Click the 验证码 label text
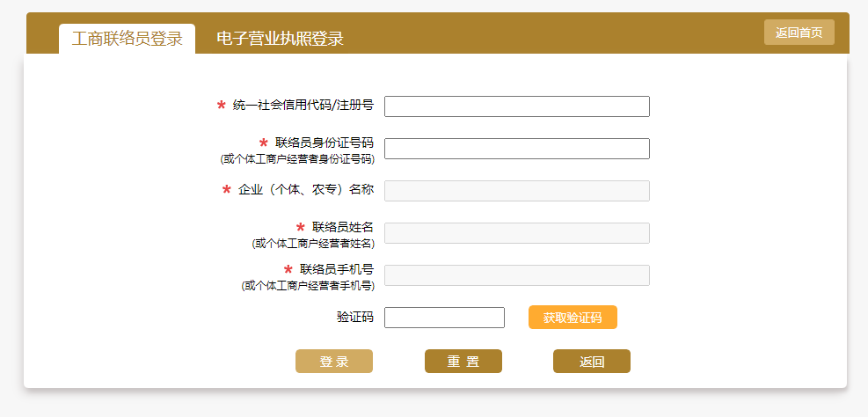 point(354,318)
